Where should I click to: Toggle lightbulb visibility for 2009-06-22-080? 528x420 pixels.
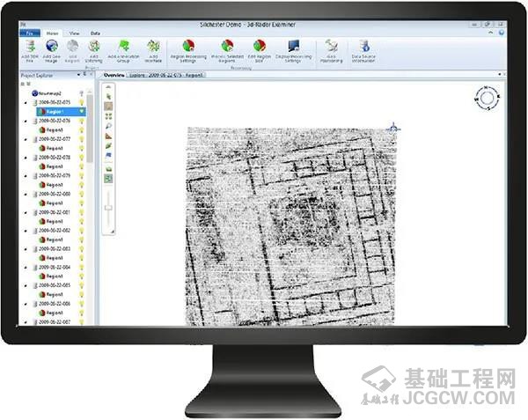tap(82, 194)
